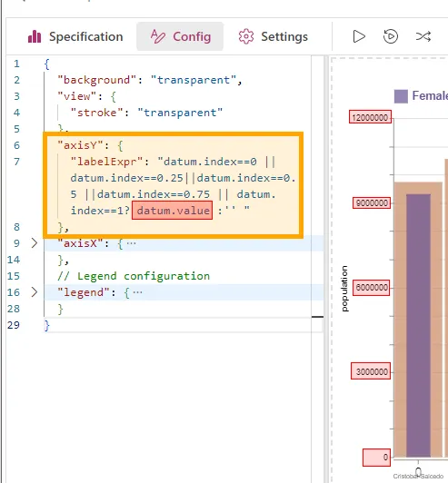Expand the collapsed axisX block
The image size is (448, 483).
(35, 243)
